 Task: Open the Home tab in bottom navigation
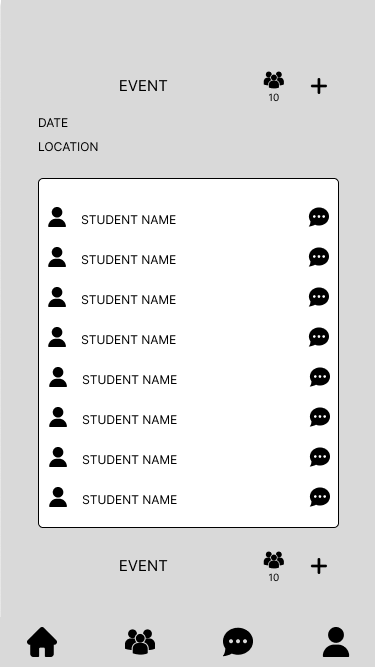pos(42,642)
